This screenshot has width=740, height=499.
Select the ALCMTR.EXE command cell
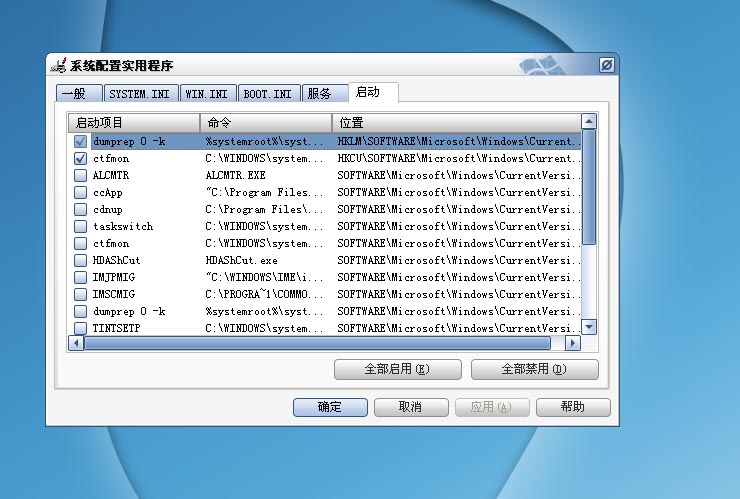235,175
